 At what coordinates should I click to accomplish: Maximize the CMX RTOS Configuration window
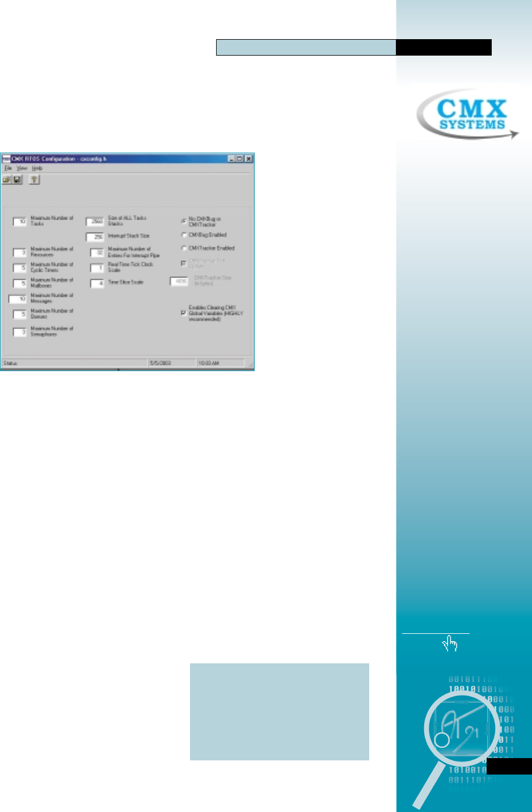240,159
